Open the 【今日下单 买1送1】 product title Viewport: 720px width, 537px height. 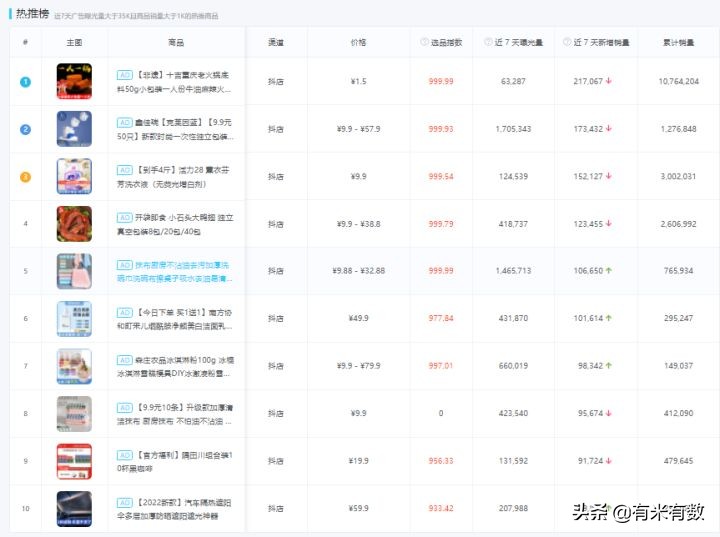point(174,319)
